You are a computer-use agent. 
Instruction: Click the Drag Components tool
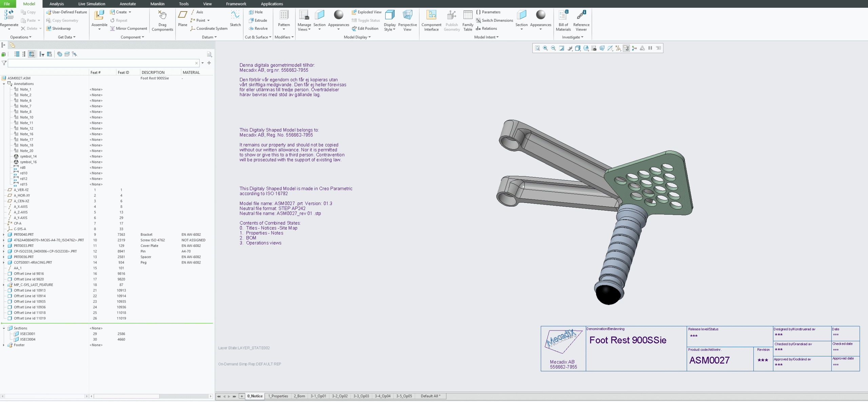(162, 16)
